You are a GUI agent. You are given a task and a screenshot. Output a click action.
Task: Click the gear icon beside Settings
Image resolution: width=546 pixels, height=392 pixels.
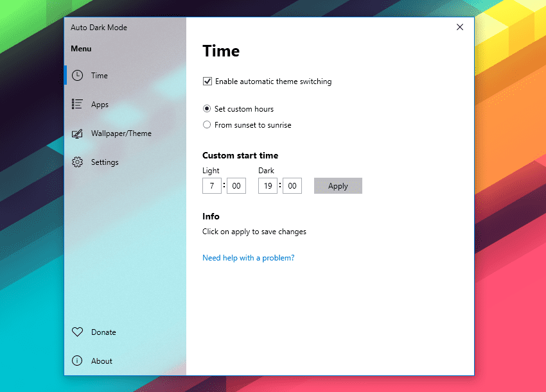[77, 162]
